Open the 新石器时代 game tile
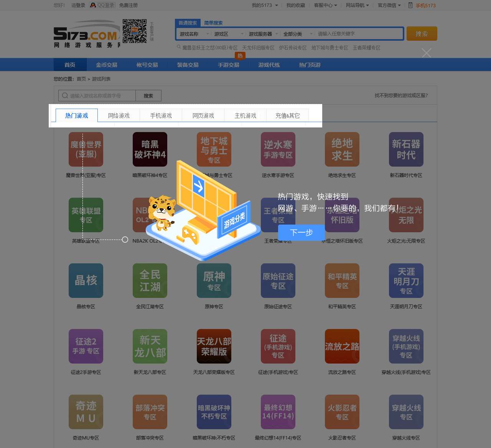 click(406, 149)
